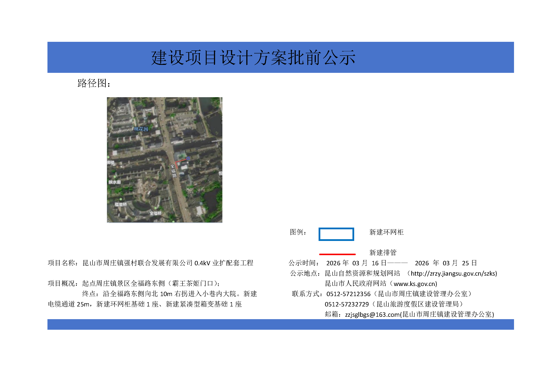Click the 项目名称 project name line
The height and width of the screenshot is (392, 555).
click(x=150, y=263)
